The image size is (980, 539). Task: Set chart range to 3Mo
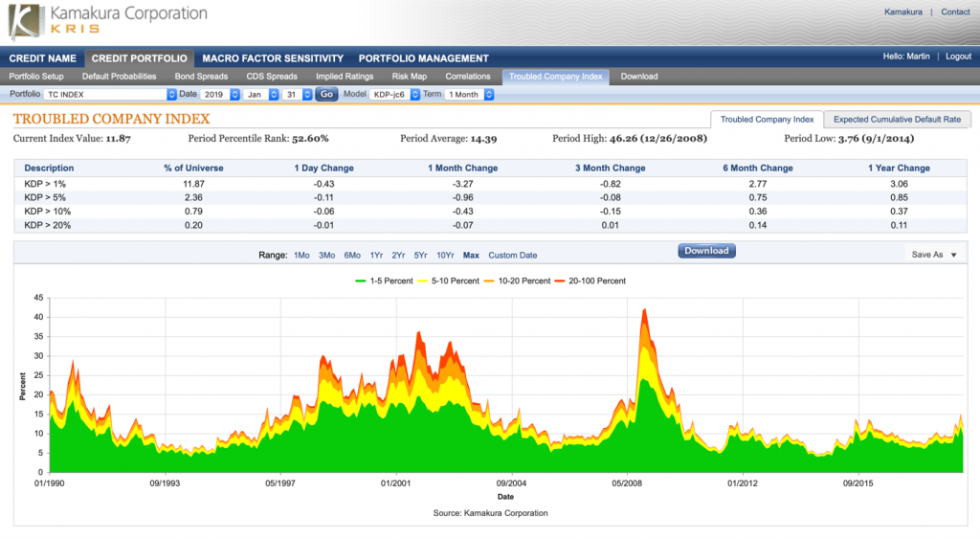(x=327, y=255)
